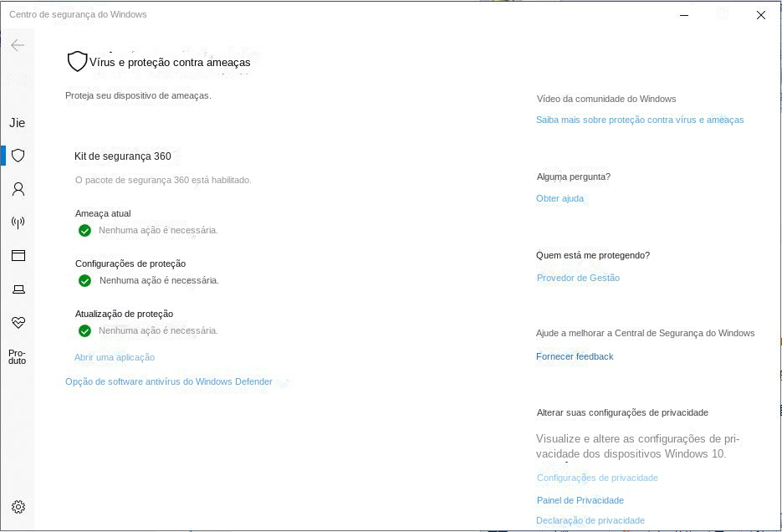
Task: Select the Produto sidebar item
Action: tap(18, 356)
